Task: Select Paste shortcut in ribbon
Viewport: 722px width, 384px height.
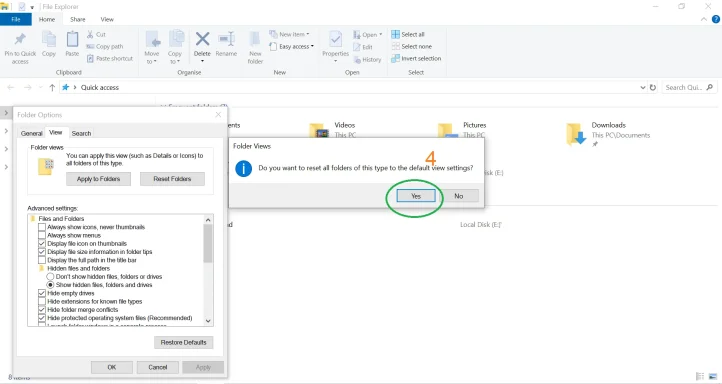Action: [110, 58]
